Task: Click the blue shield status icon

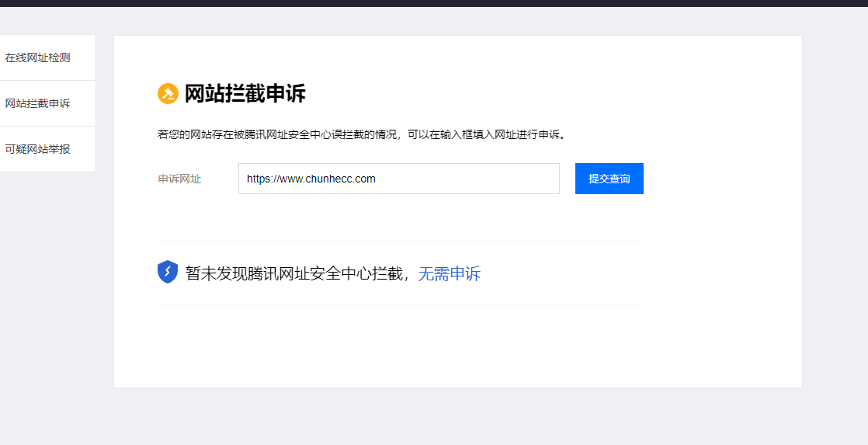Action: [x=168, y=273]
